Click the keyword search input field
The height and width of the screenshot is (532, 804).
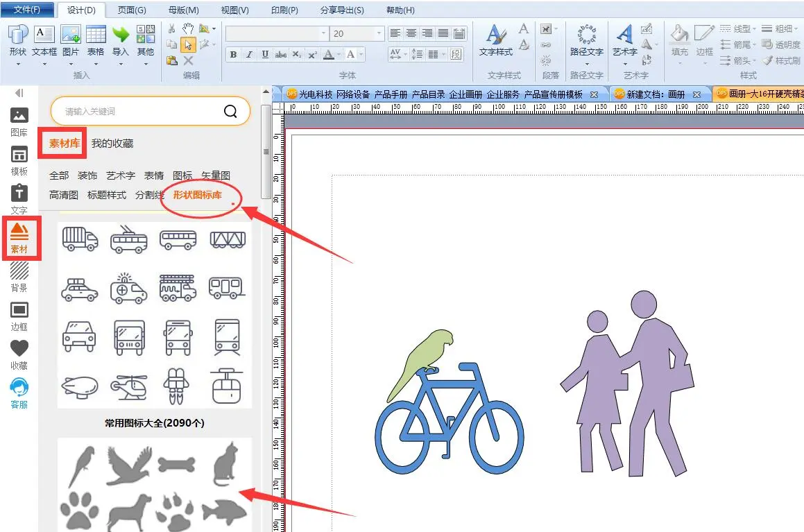coord(139,111)
